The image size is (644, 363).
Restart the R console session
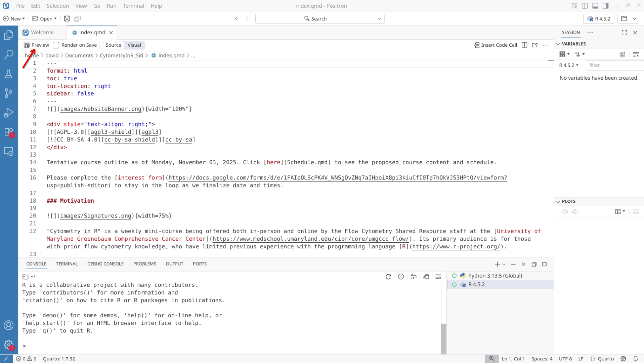tap(388, 277)
